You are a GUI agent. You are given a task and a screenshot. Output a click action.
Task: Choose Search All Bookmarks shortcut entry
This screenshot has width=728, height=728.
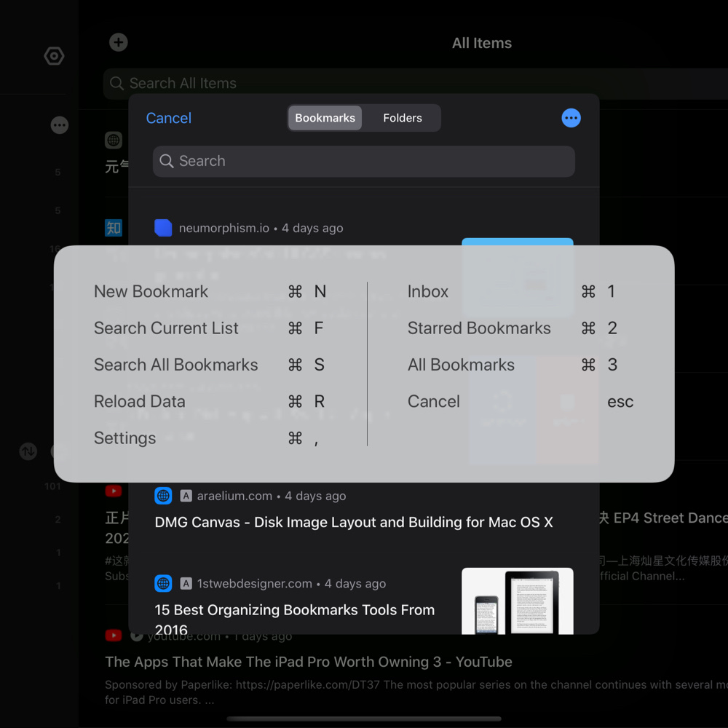coord(175,365)
